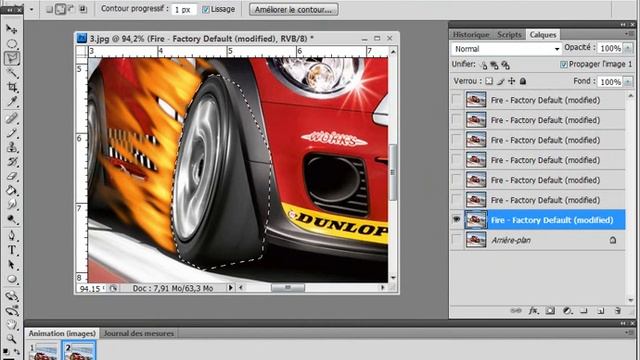The width and height of the screenshot is (640, 360).
Task: Open the Calques panel options menu
Action: (629, 34)
